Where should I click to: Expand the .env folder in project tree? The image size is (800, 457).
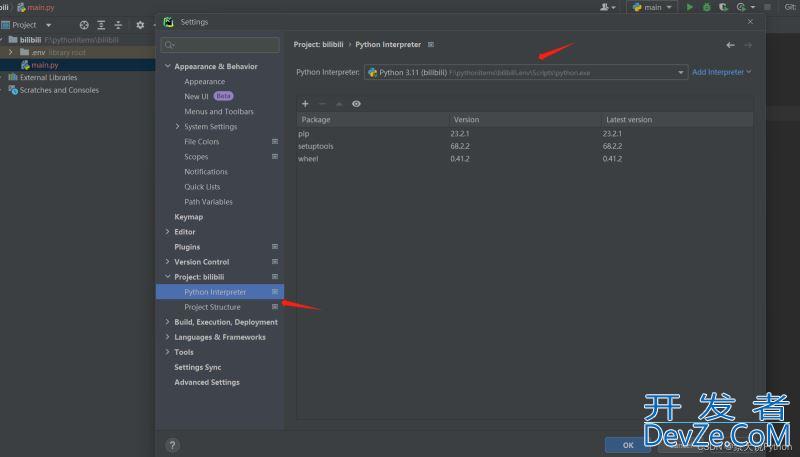10,52
